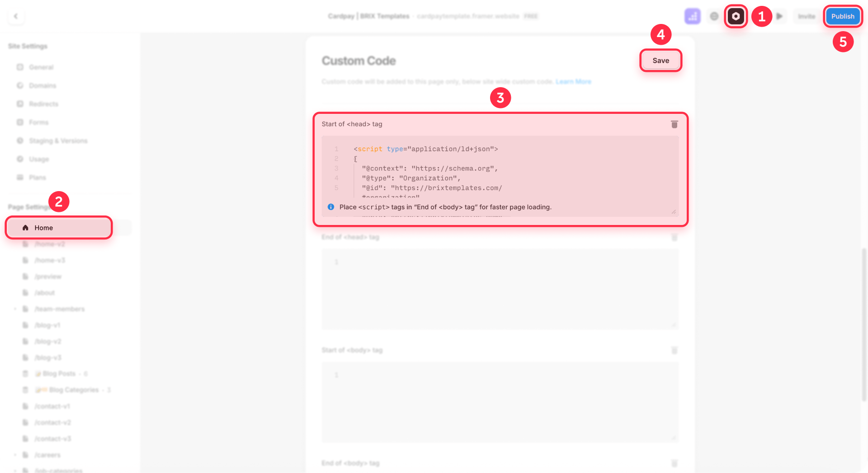Open Usage settings
Screen dimensions: 868x473
[39, 159]
